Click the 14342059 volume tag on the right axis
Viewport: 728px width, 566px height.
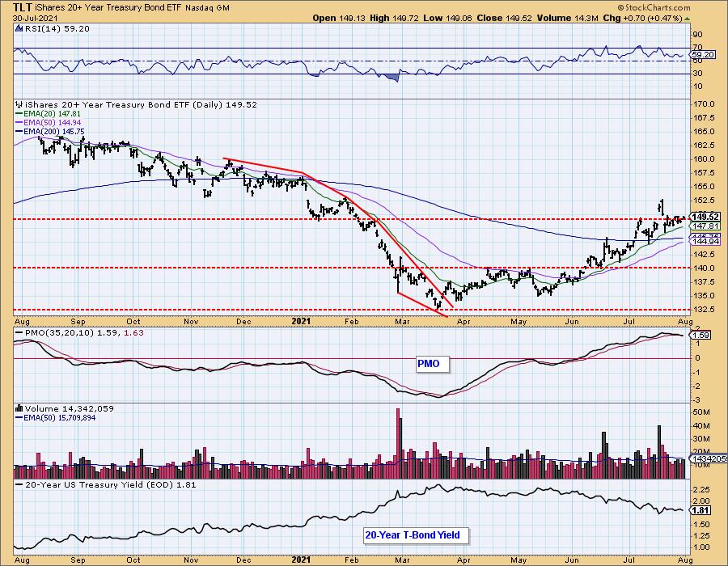tap(709, 458)
